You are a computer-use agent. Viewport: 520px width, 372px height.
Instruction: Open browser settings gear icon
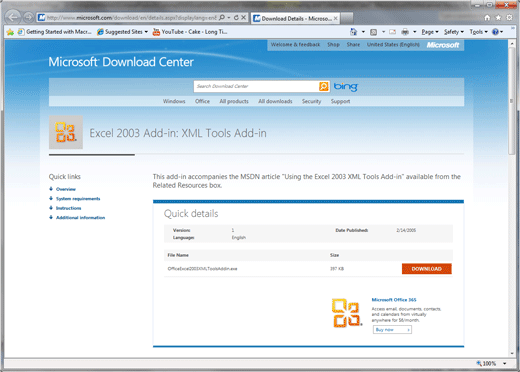click(509, 17)
